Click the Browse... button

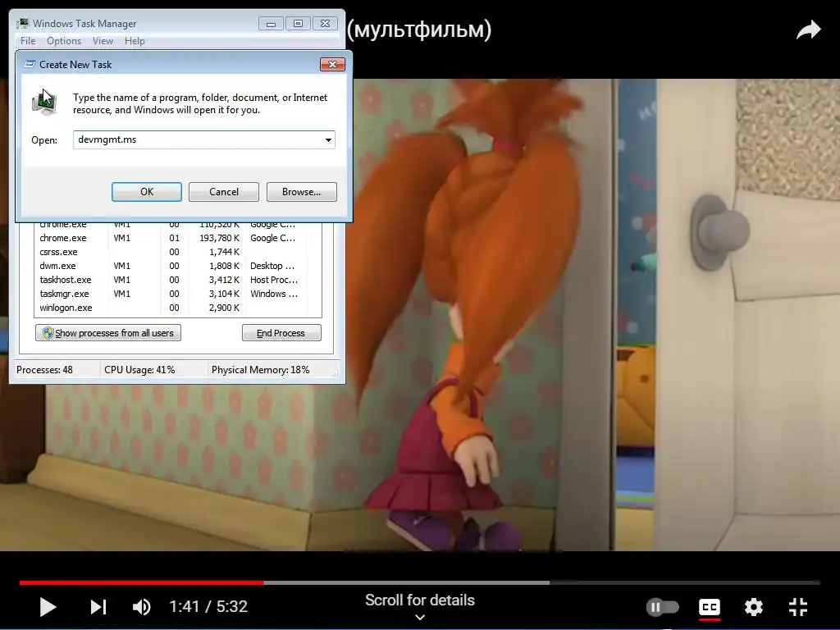point(302,192)
